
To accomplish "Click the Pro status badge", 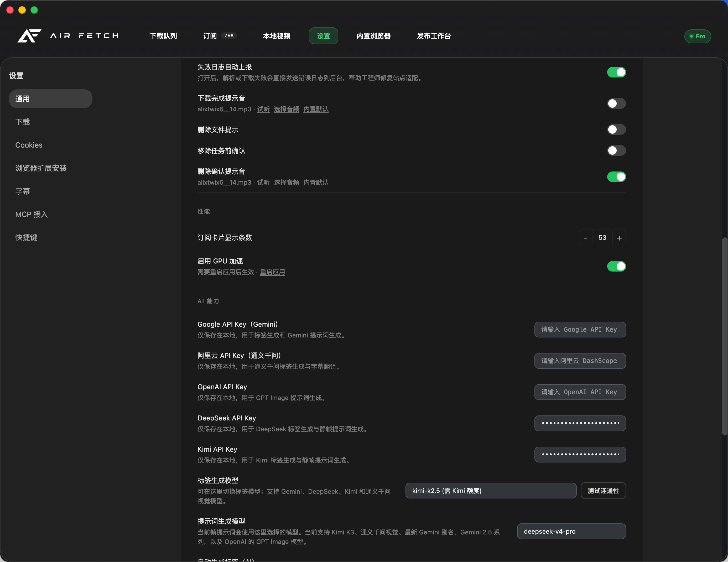I will point(697,36).
